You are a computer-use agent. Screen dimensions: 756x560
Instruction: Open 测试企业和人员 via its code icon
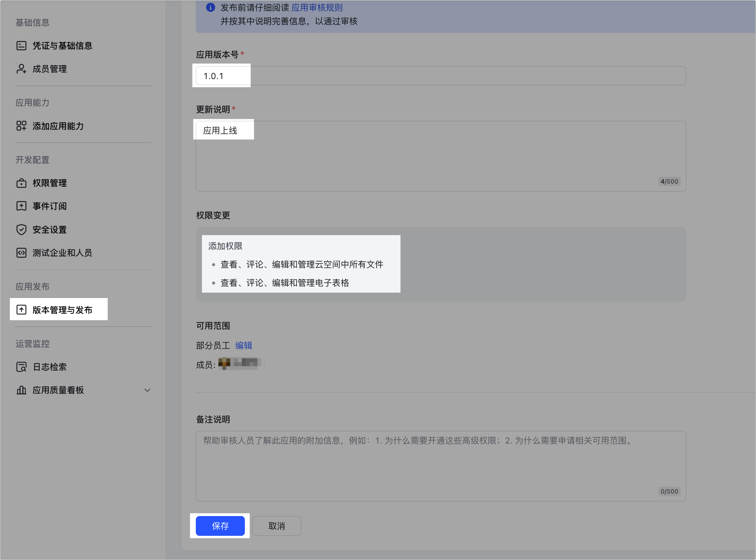(21, 252)
